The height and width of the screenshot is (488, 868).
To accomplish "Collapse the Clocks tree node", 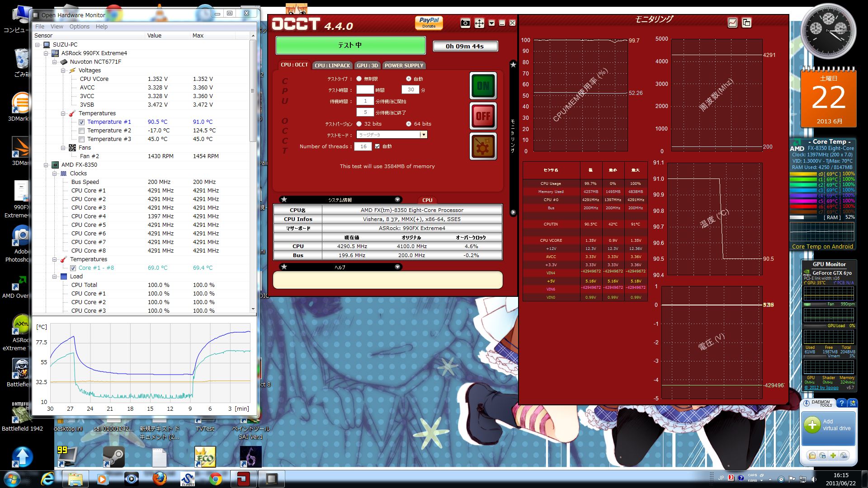I will 55,174.
